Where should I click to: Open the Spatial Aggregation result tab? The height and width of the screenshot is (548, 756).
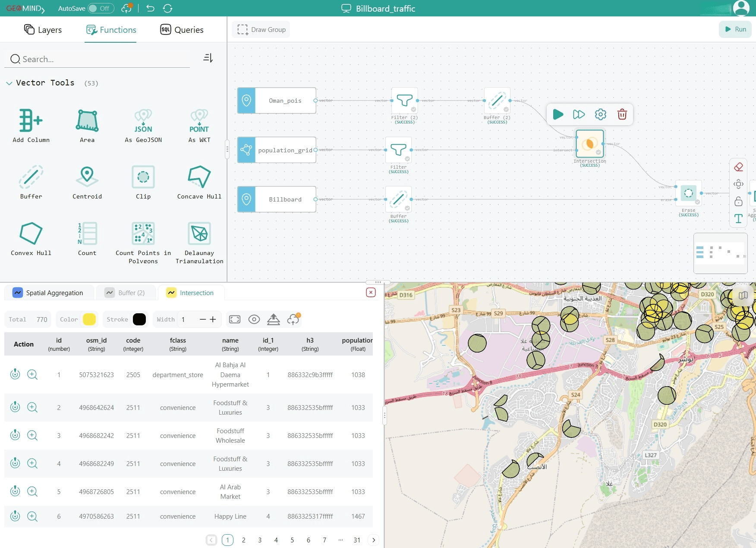tap(48, 293)
